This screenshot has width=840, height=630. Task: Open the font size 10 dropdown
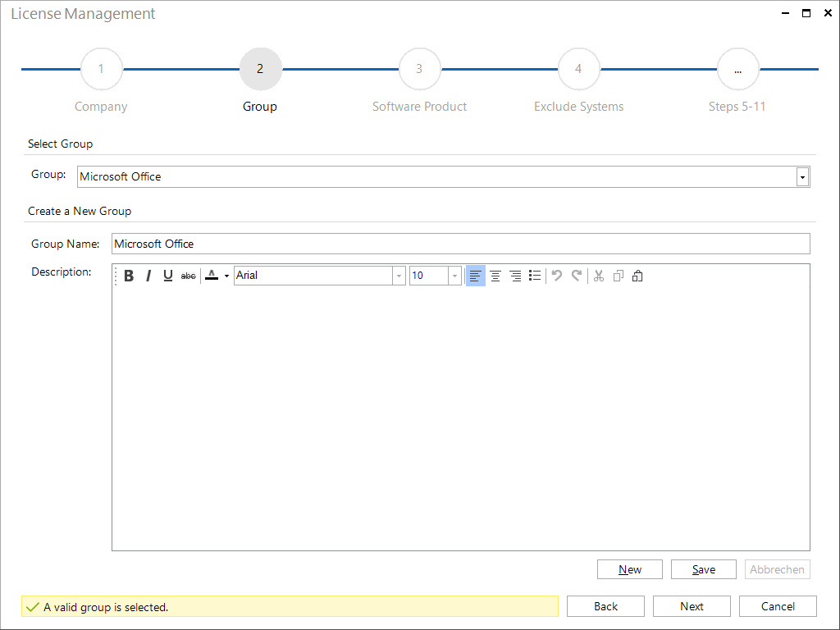tap(454, 276)
